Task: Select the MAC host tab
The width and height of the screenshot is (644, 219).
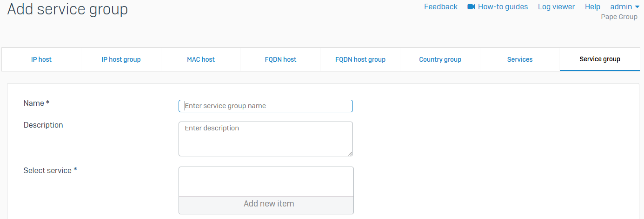Action: pos(201,59)
